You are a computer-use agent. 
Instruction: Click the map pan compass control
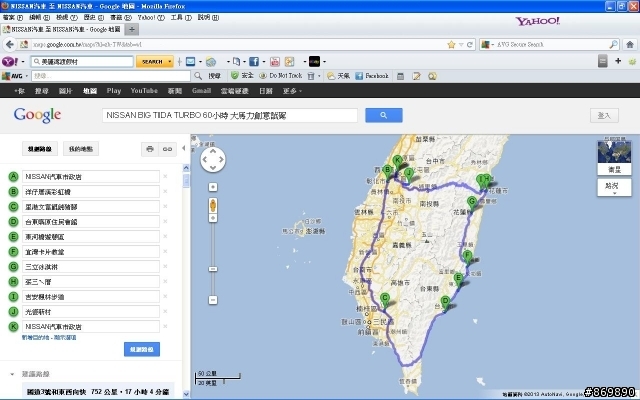coord(213,159)
